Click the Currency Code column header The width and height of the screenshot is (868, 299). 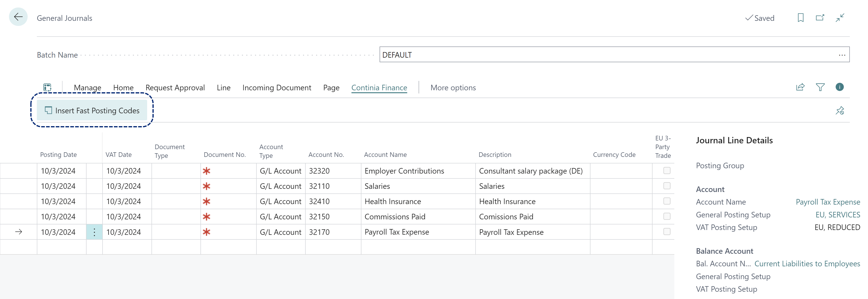614,154
